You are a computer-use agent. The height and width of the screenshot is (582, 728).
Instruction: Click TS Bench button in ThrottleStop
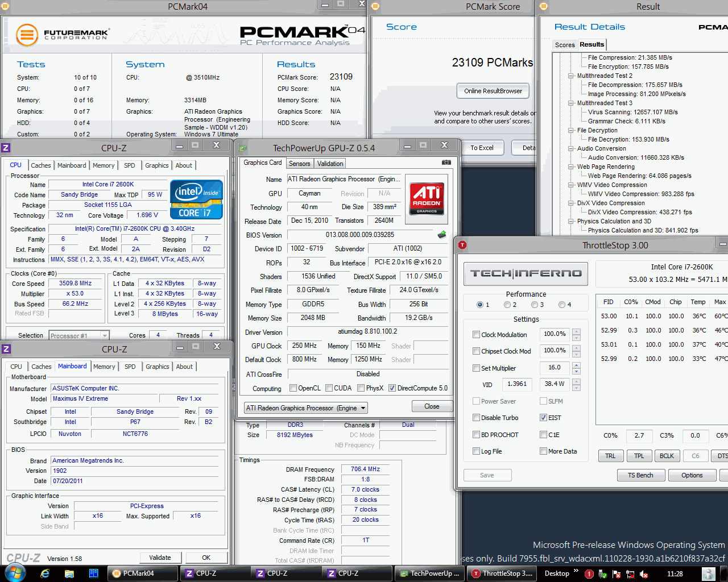coord(640,475)
